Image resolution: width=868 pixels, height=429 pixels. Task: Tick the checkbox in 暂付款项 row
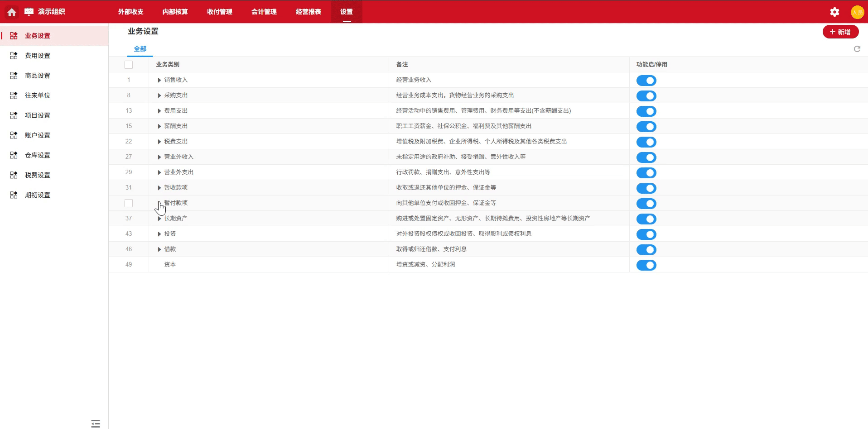[x=129, y=203]
